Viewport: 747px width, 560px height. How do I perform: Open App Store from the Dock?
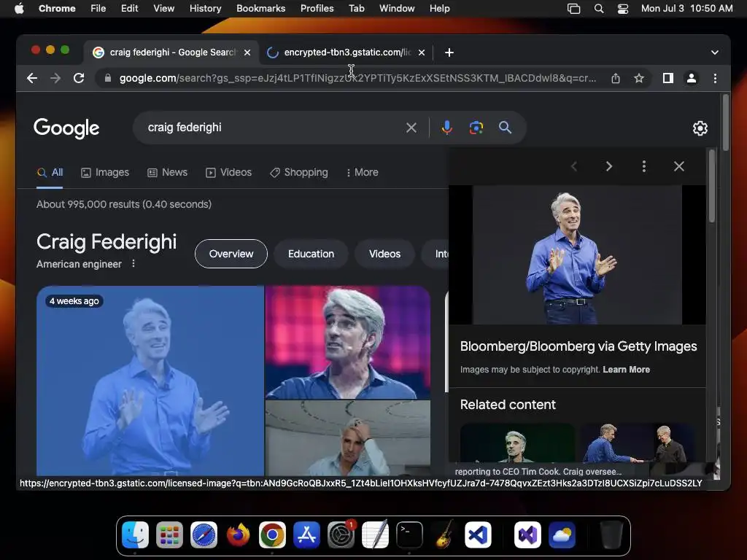click(307, 534)
